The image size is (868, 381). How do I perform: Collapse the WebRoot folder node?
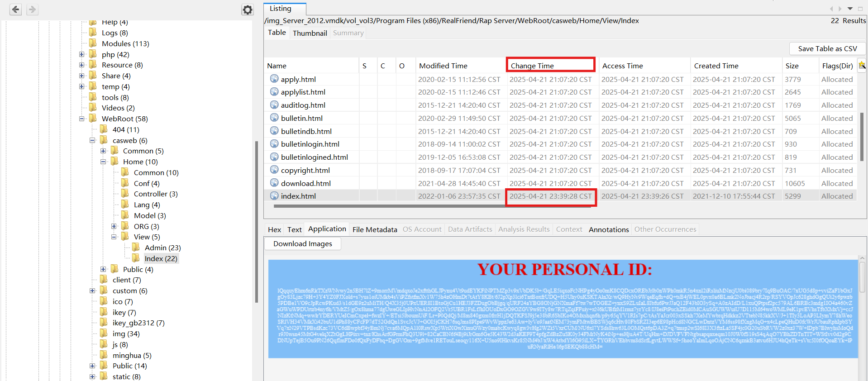pos(82,119)
